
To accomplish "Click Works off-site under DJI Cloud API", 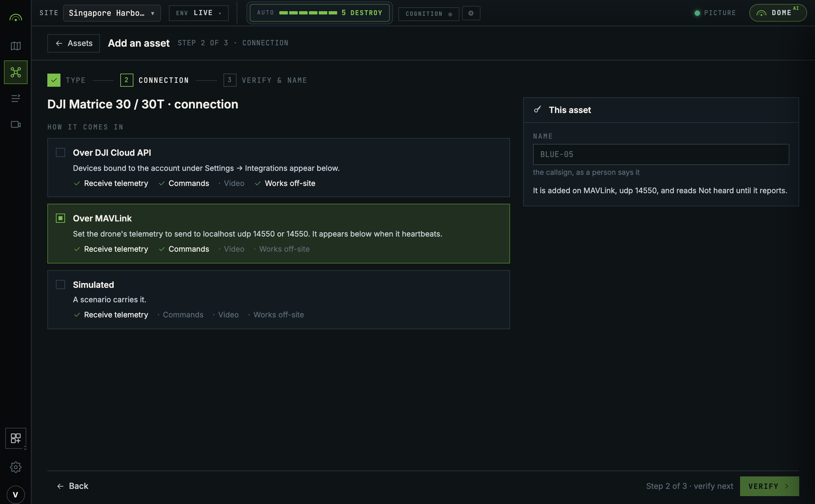I will point(285,183).
